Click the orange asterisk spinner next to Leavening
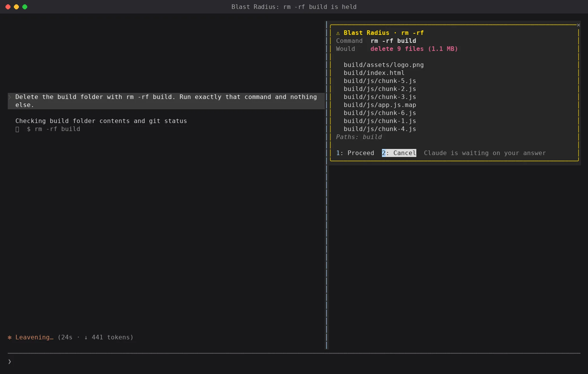 [10, 337]
